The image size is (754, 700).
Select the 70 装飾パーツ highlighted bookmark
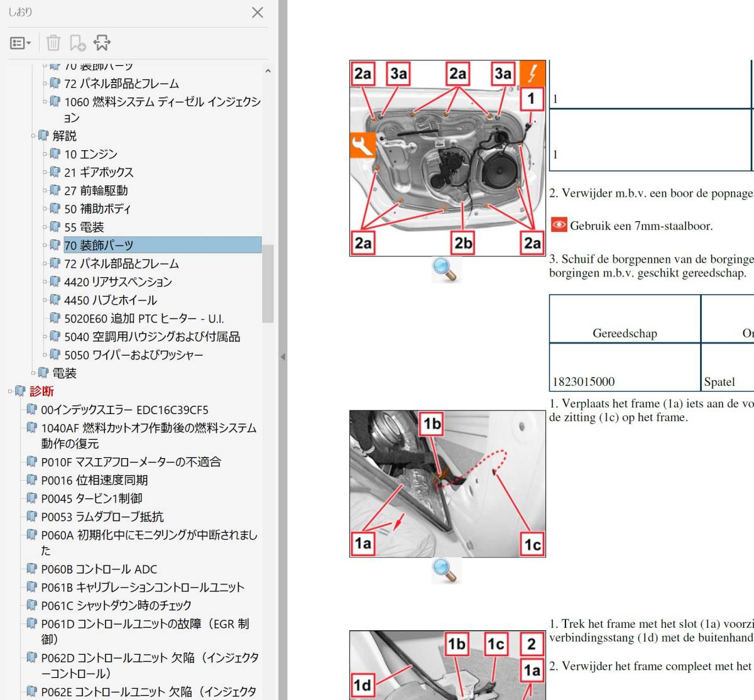162,245
